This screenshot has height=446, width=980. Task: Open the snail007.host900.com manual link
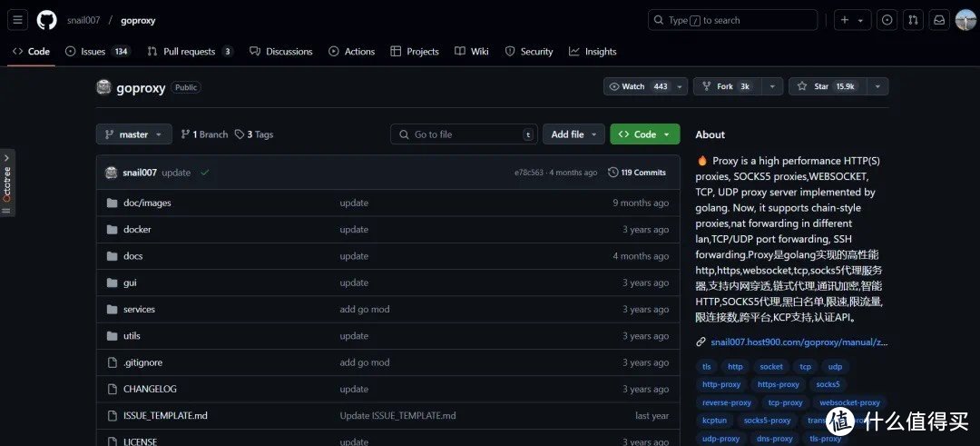tap(799, 342)
